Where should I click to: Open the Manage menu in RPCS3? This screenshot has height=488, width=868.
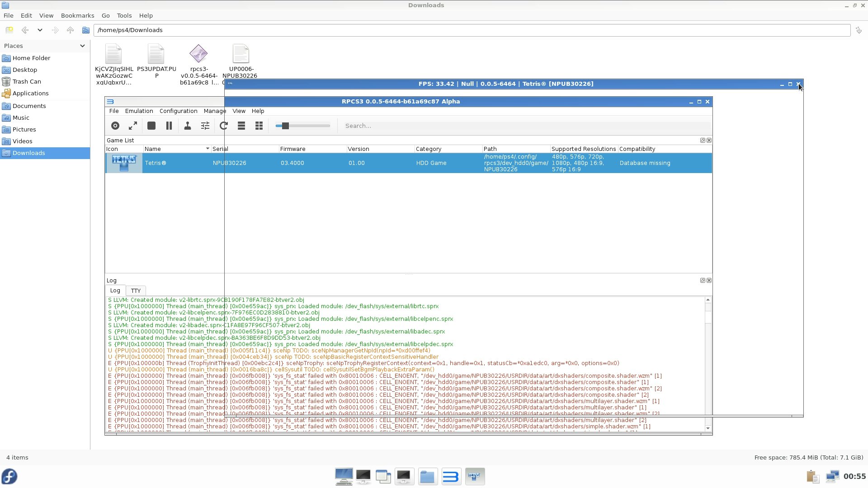pos(215,111)
